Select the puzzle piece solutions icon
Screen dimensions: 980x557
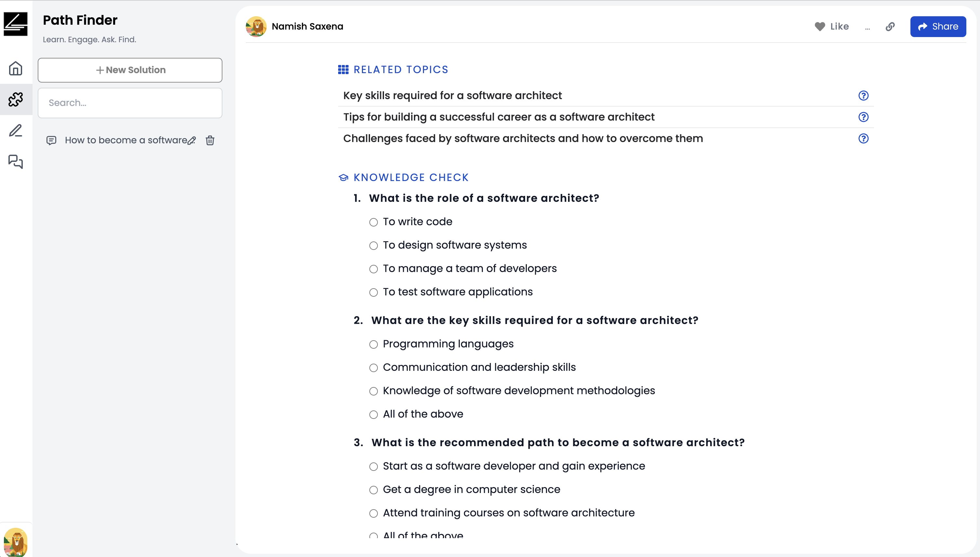coord(16,99)
